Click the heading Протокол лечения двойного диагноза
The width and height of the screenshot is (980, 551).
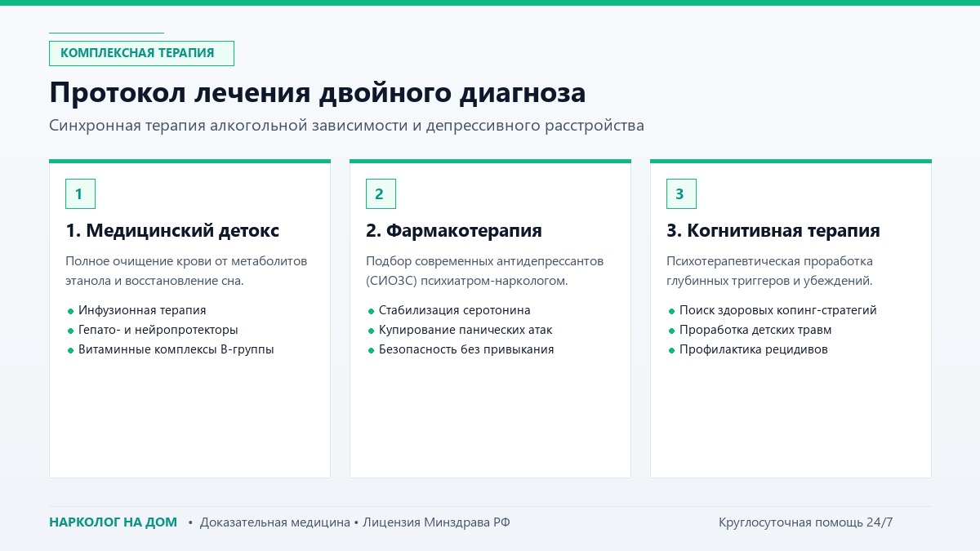(318, 92)
